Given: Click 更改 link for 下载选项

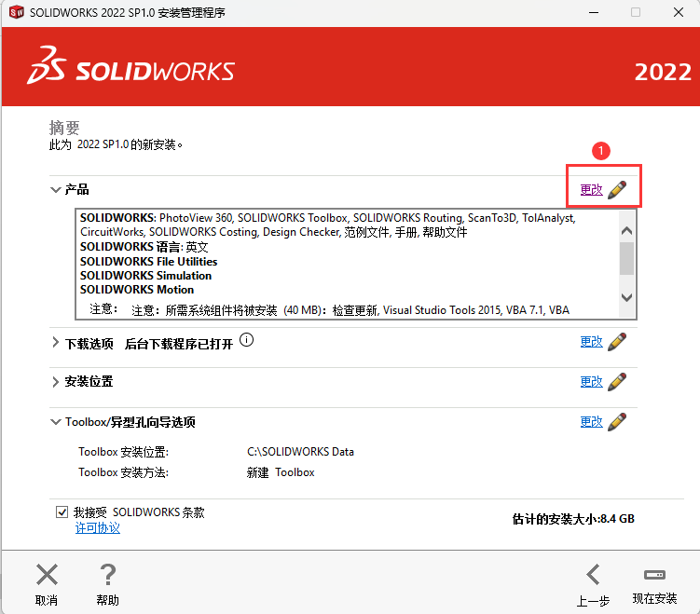Looking at the screenshot, I should point(591,342).
